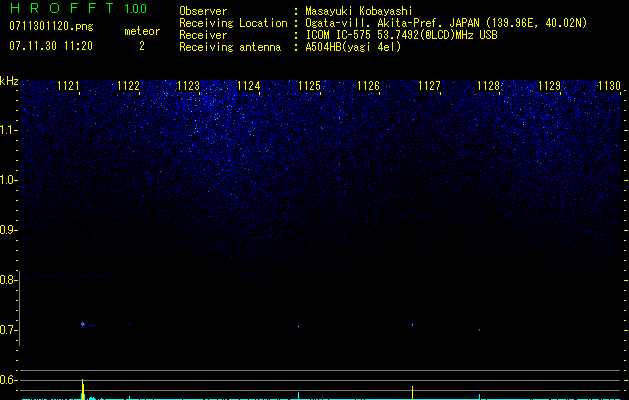Image resolution: width=629 pixels, height=400 pixels.
Task: Click the meteor echo spot at 1127
Action: click(x=412, y=325)
